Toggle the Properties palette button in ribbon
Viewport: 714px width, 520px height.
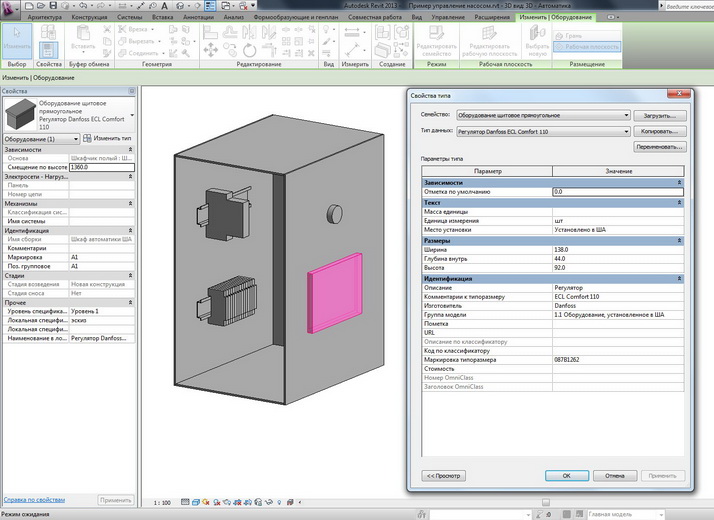pyautogui.click(x=48, y=50)
